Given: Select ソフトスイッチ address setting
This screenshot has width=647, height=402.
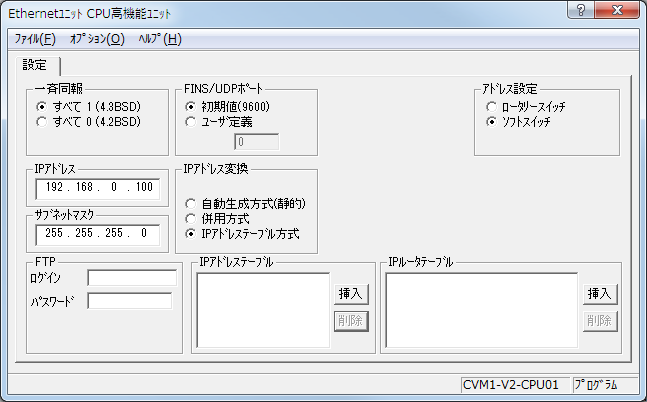Looking at the screenshot, I should coord(490,121).
